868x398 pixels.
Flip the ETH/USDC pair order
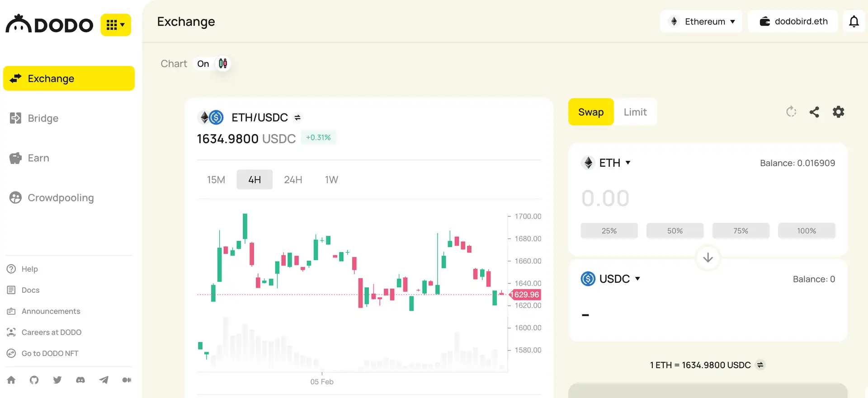coord(297,117)
